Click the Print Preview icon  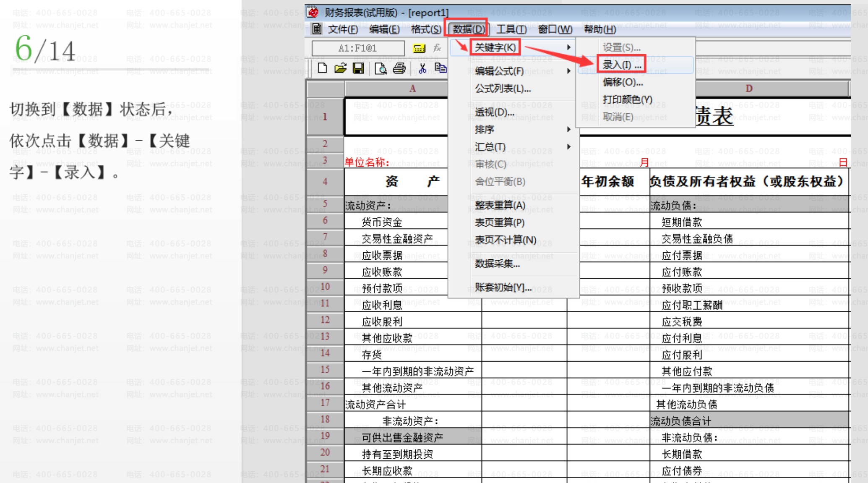pos(381,68)
